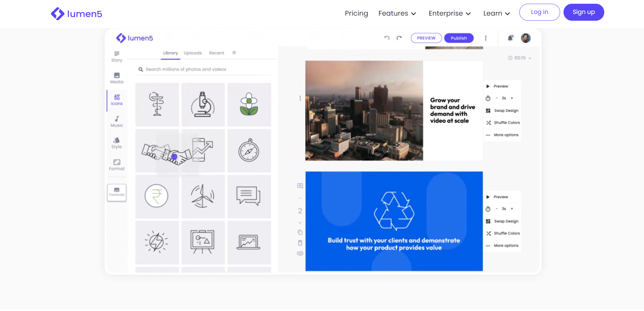Move scene 2 up with the up chevron
This screenshot has width=644, height=311.
click(300, 198)
